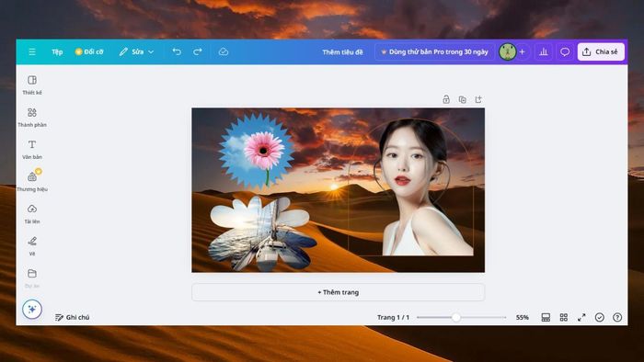Click the Thêm tiêu đề title field
Screen dimensions: 644x362
pyautogui.click(x=342, y=52)
